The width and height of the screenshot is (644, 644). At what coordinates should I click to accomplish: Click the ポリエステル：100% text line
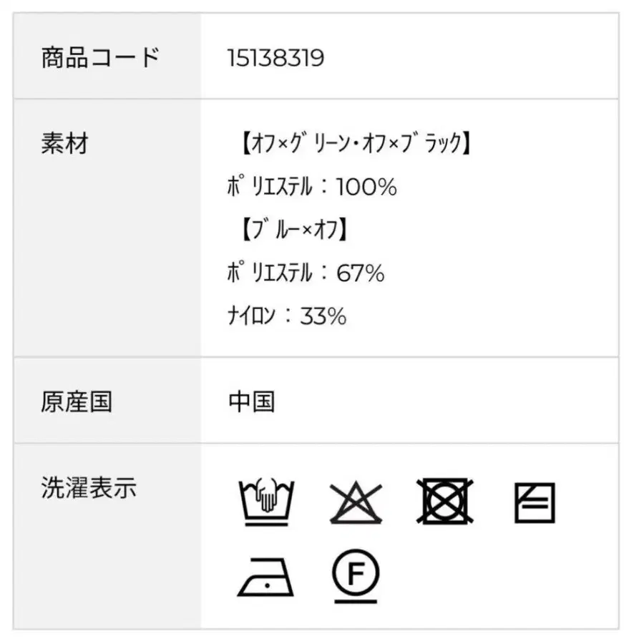tap(311, 187)
